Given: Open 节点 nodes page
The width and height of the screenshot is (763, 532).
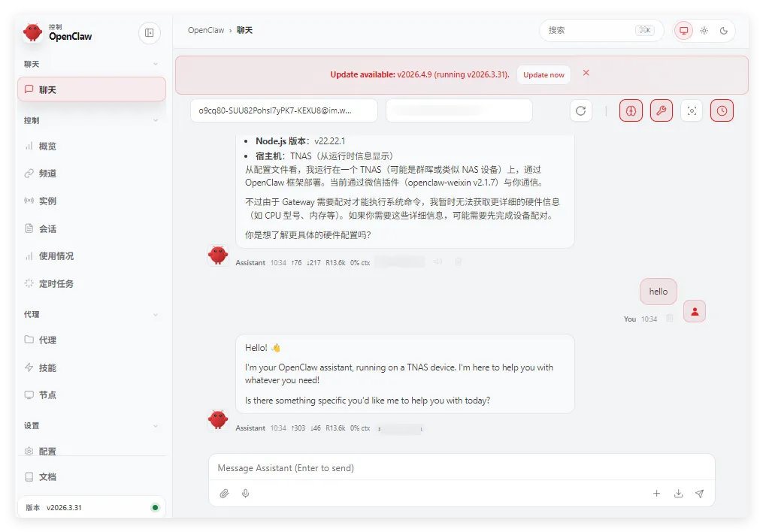Looking at the screenshot, I should coord(92,394).
